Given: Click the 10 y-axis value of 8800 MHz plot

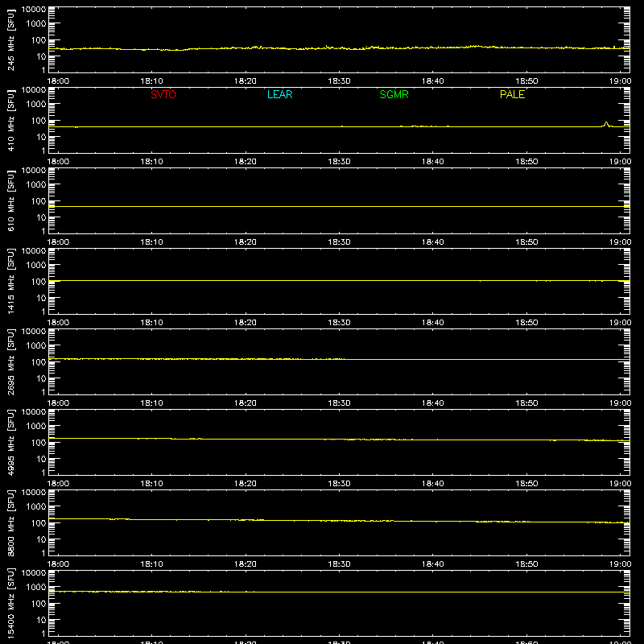Looking at the screenshot, I should click(42, 539).
